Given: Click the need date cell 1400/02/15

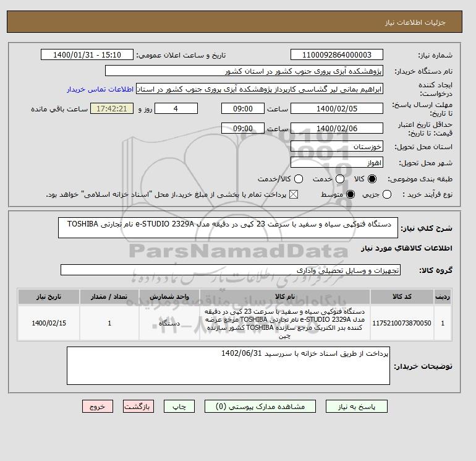Looking at the screenshot, I should (x=49, y=323).
